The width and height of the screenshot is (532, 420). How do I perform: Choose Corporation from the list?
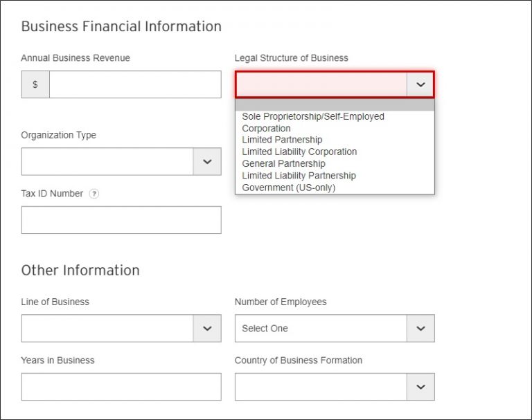pos(267,128)
